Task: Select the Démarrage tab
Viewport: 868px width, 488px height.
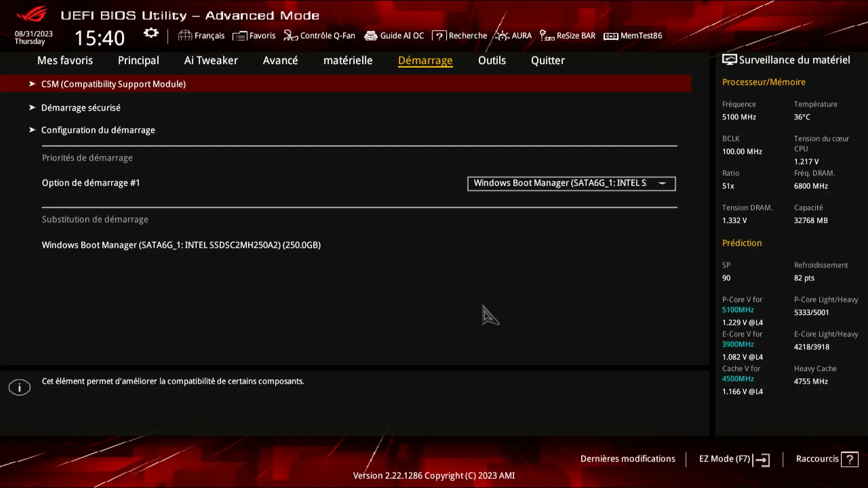Action: tap(425, 60)
